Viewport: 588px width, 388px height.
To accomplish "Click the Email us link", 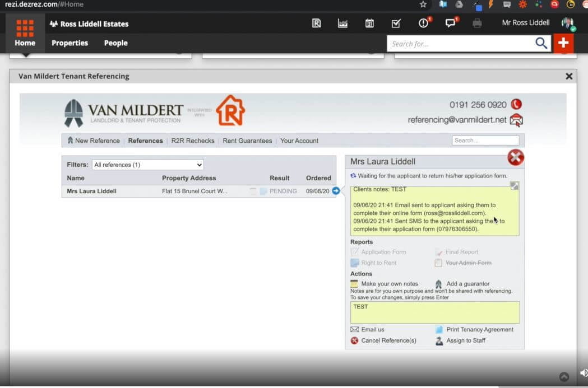I will pos(372,329).
